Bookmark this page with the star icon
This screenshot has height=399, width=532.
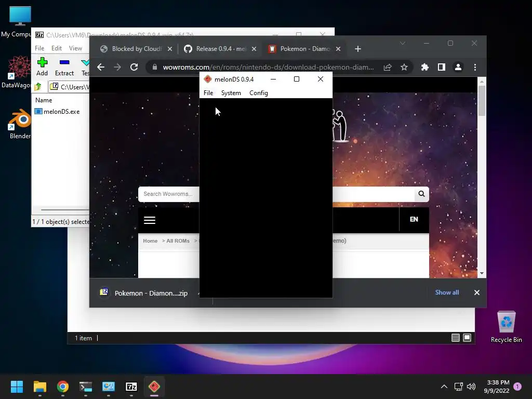(404, 67)
